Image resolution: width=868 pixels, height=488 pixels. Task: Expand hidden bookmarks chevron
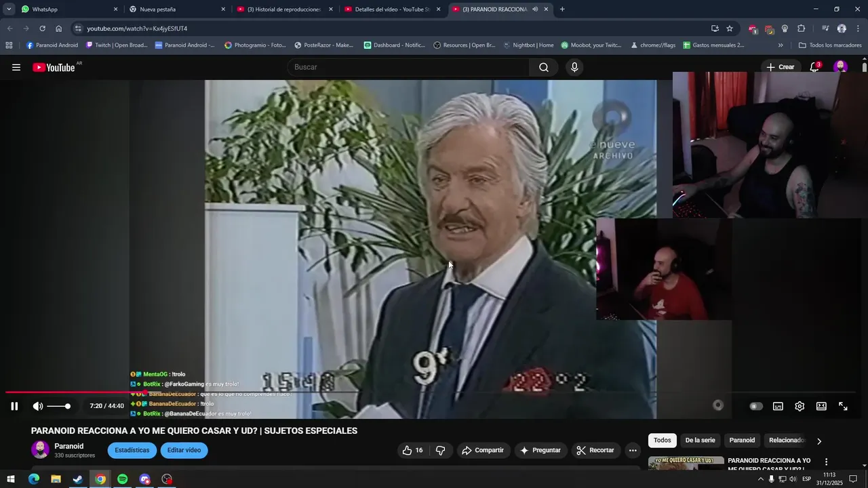tap(781, 45)
